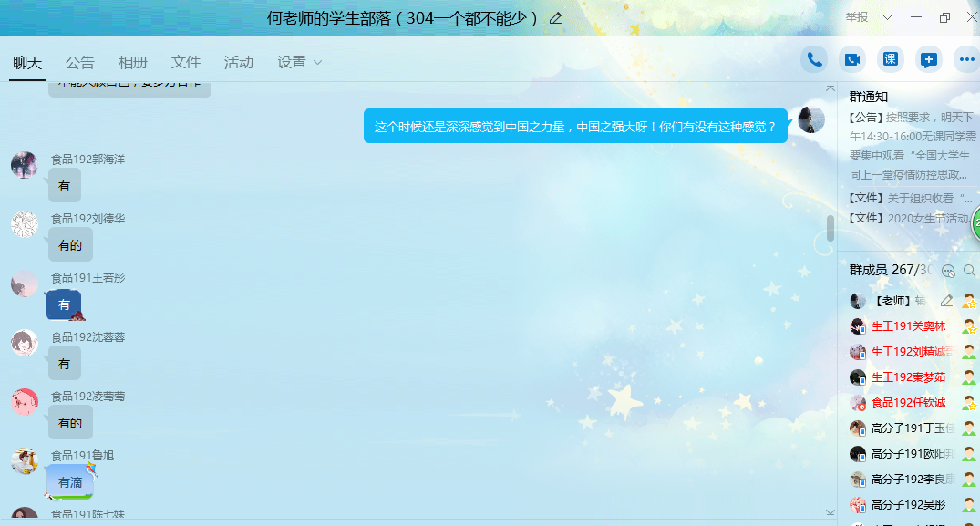Edit the group name with pencil icon
The image size is (980, 526).
[x=555, y=18]
